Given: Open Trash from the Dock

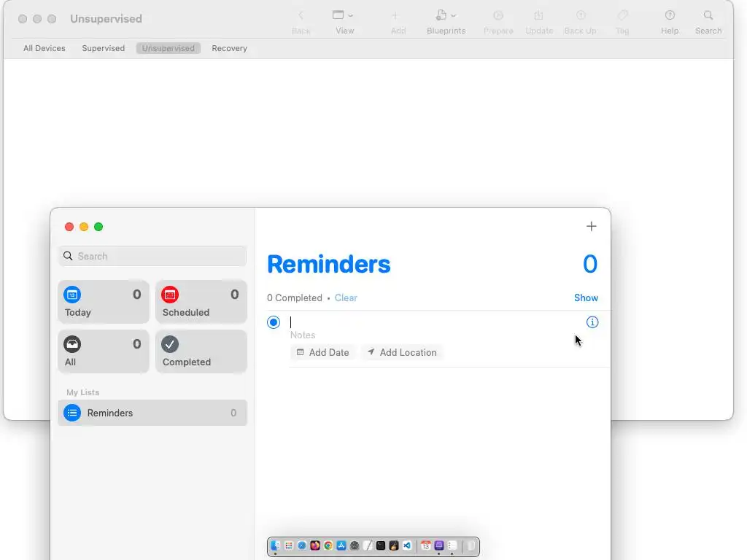Looking at the screenshot, I should [471, 545].
